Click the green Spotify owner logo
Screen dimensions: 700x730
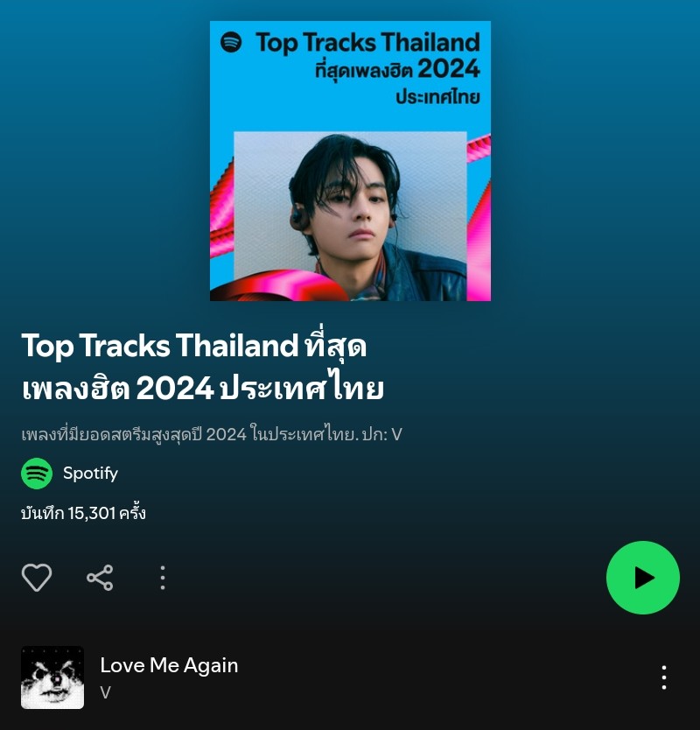[37, 474]
